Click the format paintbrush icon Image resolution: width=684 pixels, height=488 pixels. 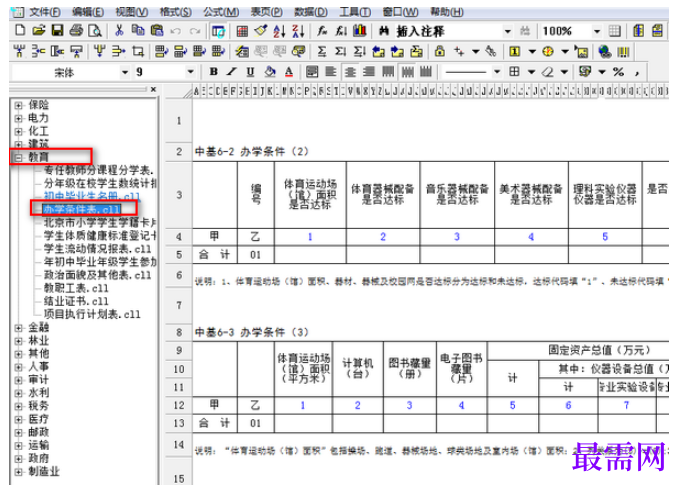pos(261,31)
